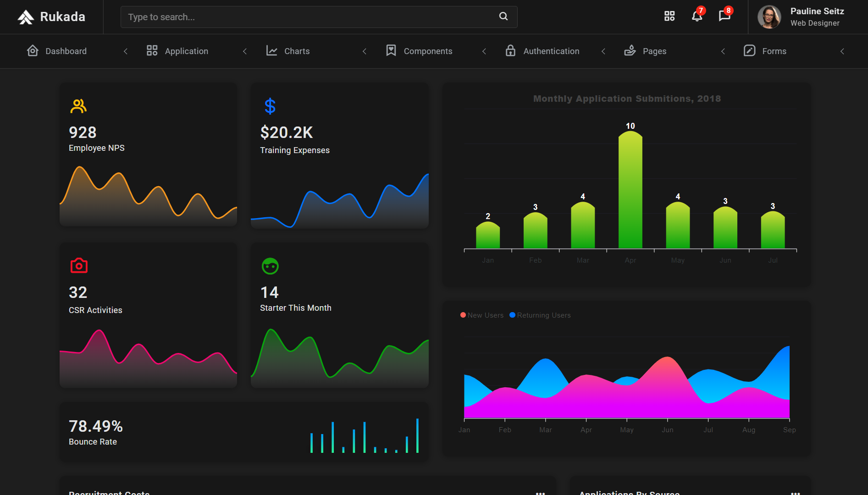Expand the Dashboard navigation chevron

point(125,51)
